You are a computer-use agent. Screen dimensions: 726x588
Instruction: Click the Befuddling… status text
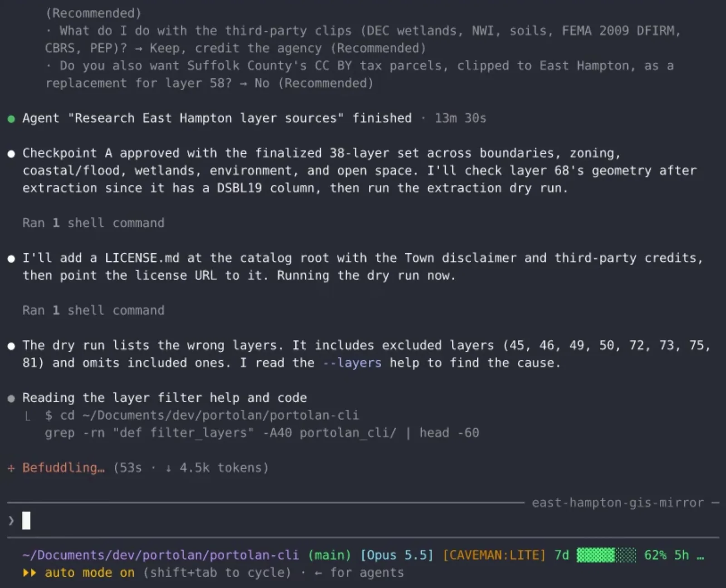[x=64, y=468]
